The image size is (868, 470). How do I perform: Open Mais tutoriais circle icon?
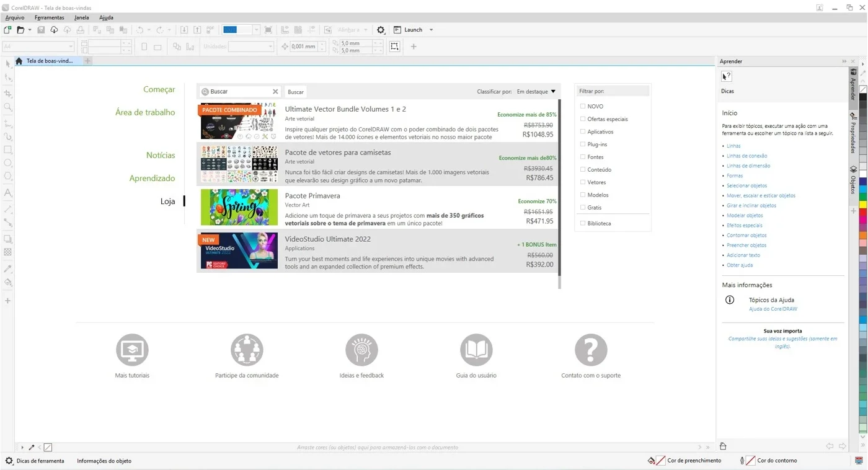(132, 350)
